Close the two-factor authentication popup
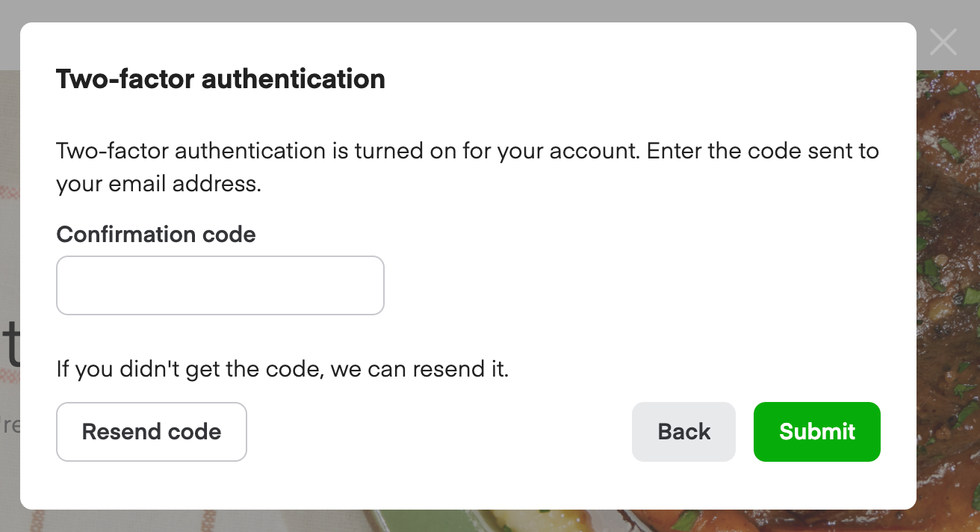The image size is (980, 532). click(943, 42)
